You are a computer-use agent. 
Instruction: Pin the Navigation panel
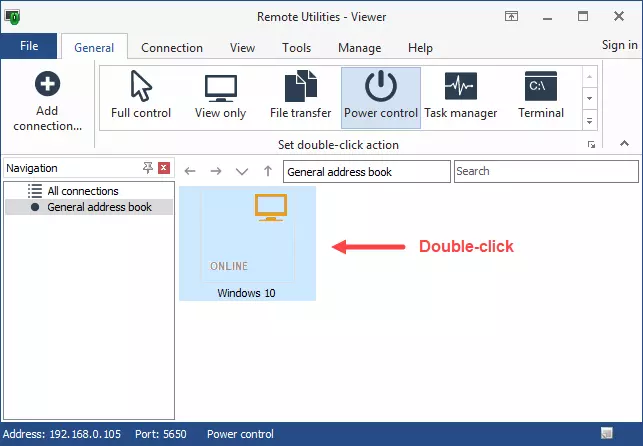pyautogui.click(x=148, y=168)
